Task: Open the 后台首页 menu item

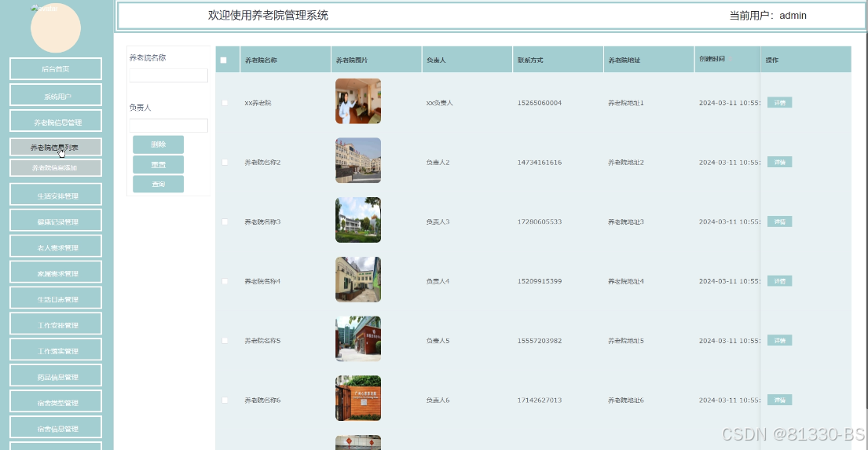Action: 55,68
